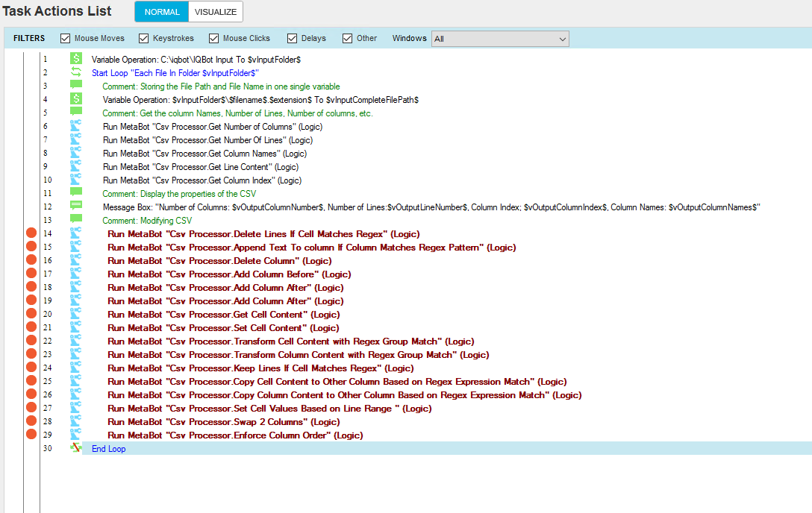Select the Copy Cell Content to Other Column line
The height and width of the screenshot is (513, 812).
337,383
